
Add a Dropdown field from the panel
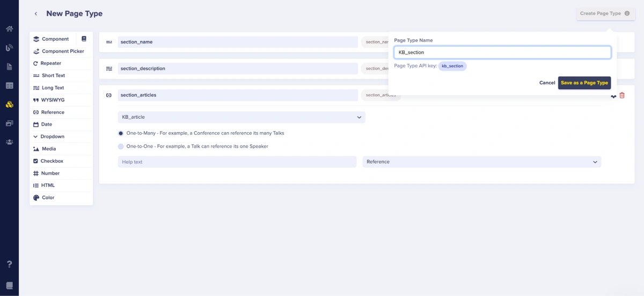pyautogui.click(x=52, y=137)
